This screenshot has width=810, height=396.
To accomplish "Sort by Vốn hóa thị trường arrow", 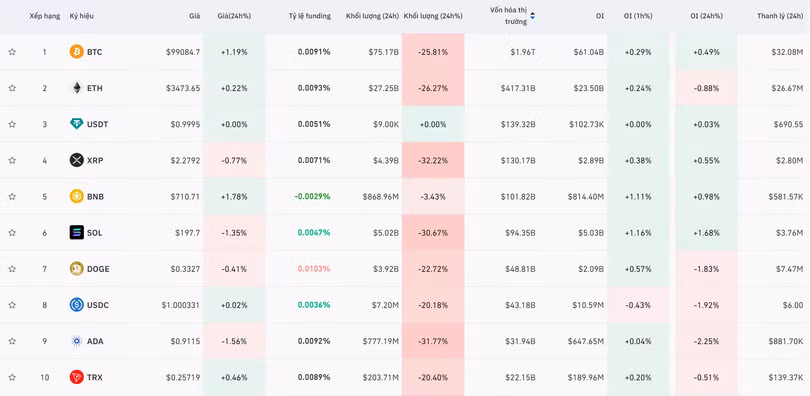I will point(533,16).
